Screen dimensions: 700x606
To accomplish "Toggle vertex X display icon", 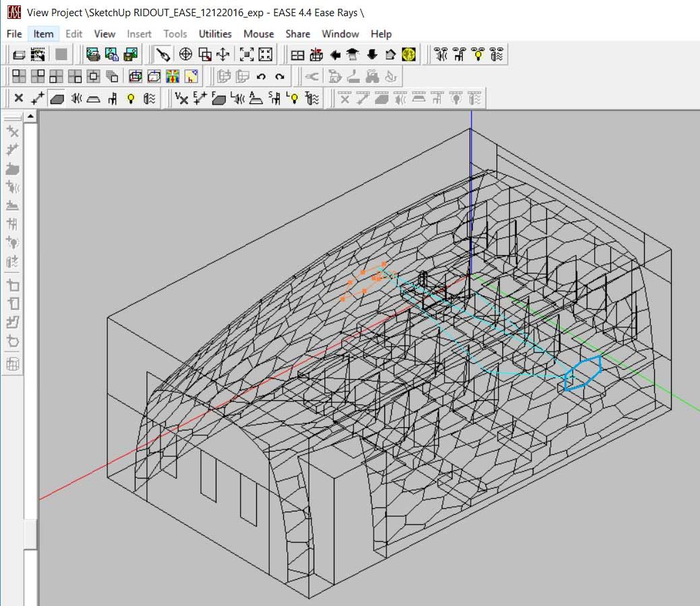I will tap(18, 99).
